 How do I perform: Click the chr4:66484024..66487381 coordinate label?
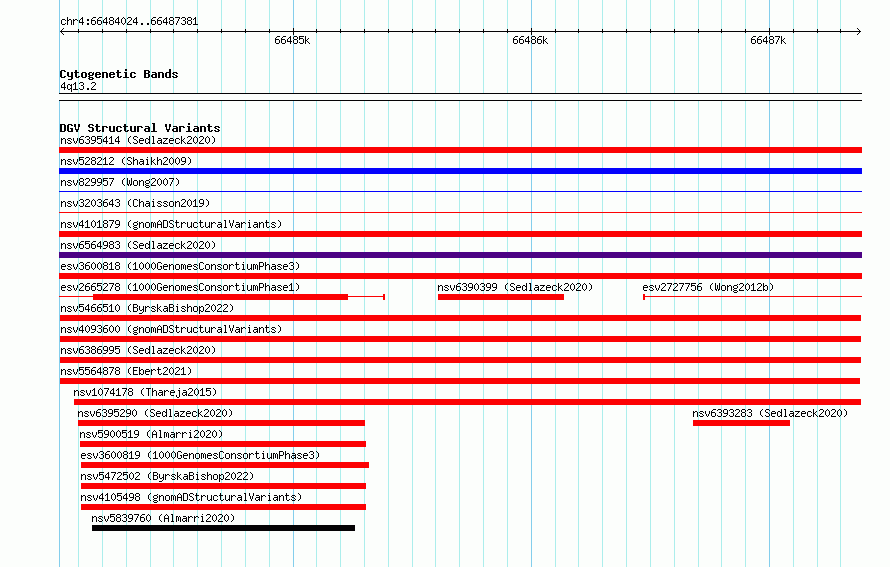[x=129, y=22]
